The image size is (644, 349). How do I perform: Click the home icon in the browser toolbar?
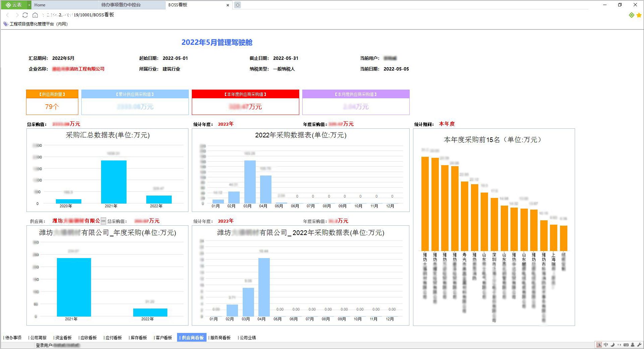click(x=35, y=15)
